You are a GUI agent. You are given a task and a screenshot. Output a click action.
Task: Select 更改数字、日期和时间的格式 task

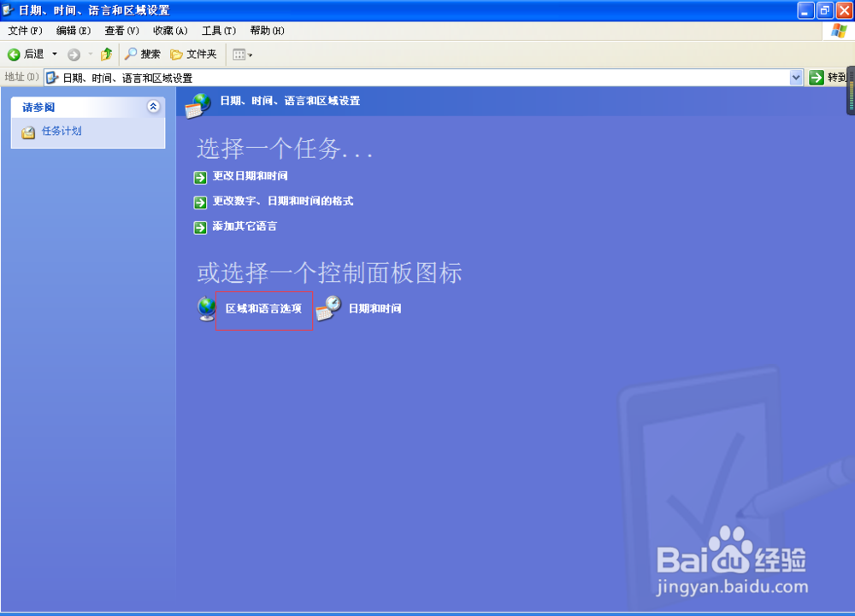(x=283, y=201)
